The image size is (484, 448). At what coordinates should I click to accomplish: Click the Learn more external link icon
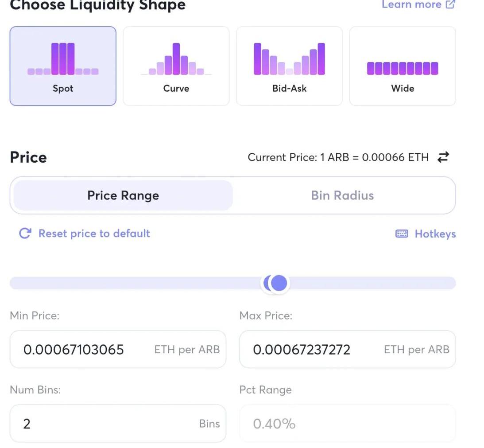(x=450, y=5)
